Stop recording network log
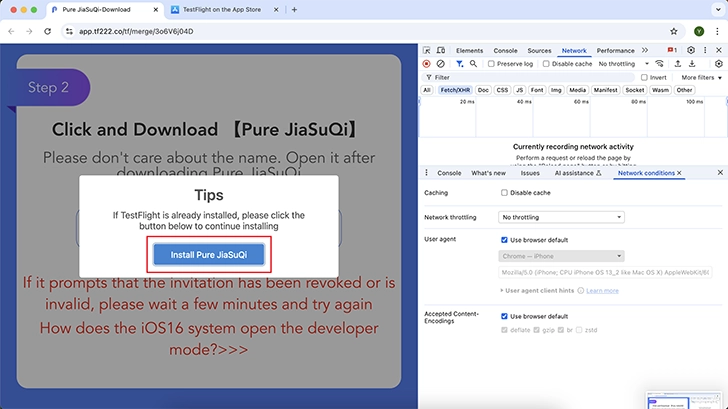 (x=426, y=64)
